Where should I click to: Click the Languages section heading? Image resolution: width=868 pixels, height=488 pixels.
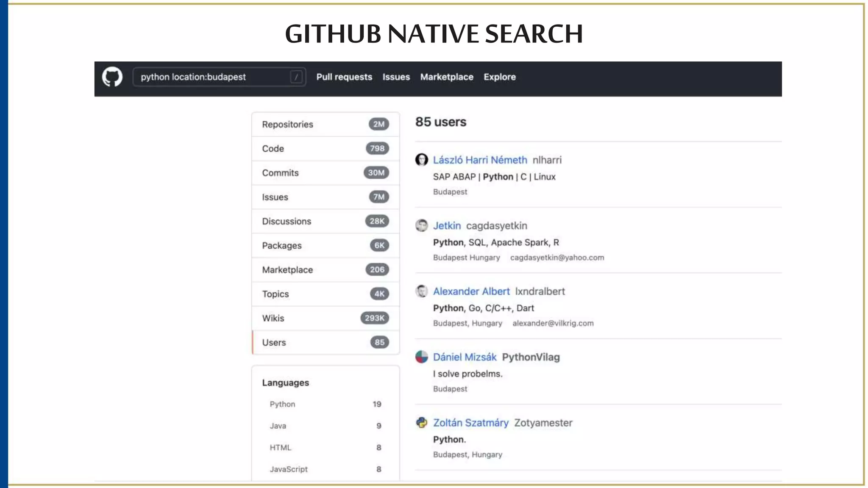(285, 383)
